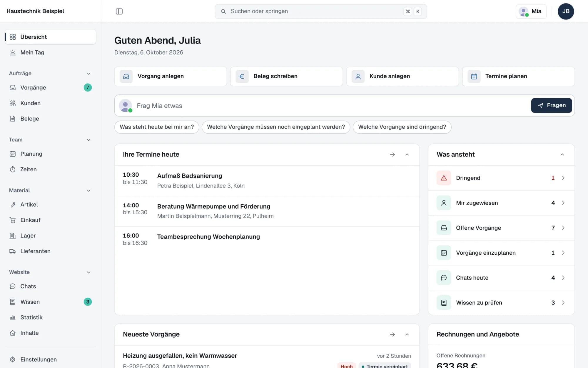Screen dimensions: 588x368
Task: Click the Zeiten stopwatch icon
Action: 13,169
